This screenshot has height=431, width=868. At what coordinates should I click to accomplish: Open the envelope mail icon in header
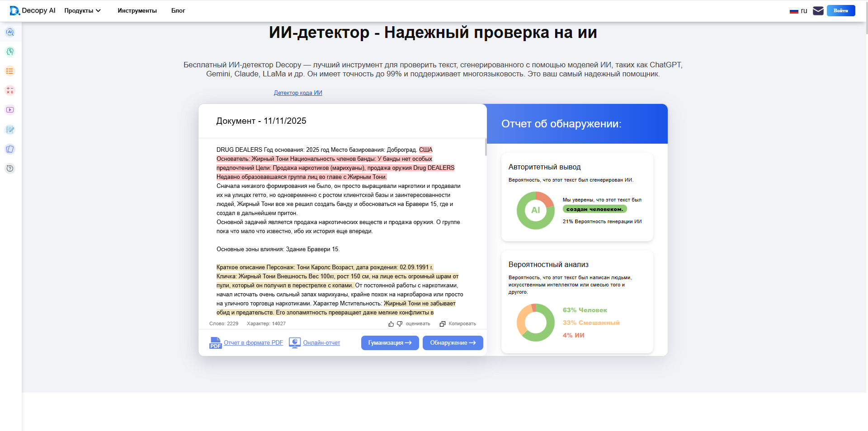818,11
